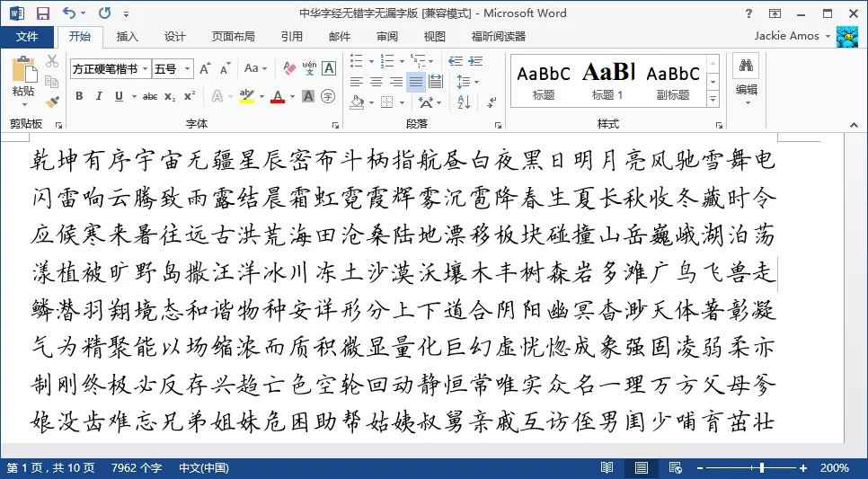
Task: Save the document using the floppy disk icon
Action: (42, 13)
